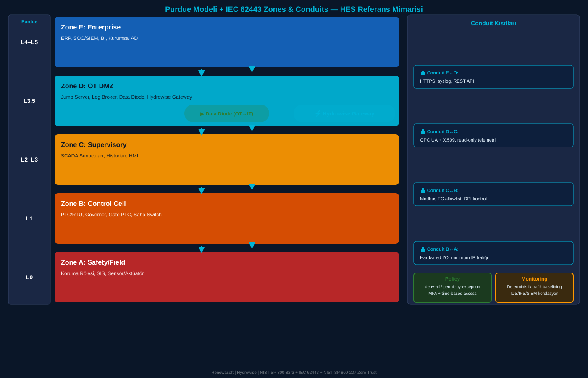Click the play icon in the Data Diode pill
The height and width of the screenshot is (378, 588).
(x=202, y=114)
